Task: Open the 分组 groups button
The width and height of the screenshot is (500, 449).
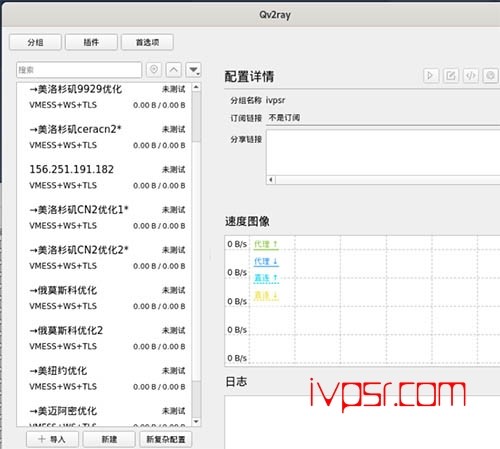Action: coord(35,42)
